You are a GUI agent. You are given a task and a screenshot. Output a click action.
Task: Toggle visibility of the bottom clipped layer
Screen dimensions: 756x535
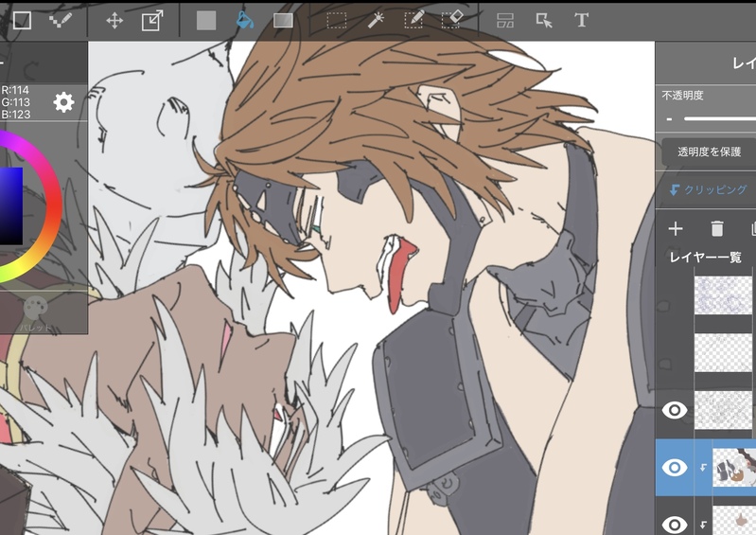tap(675, 525)
